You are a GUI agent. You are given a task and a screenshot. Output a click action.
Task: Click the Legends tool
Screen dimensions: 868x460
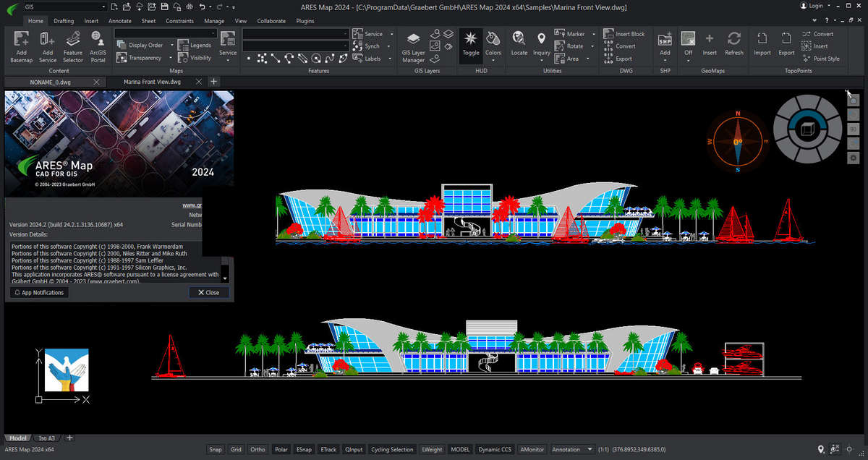pos(195,46)
